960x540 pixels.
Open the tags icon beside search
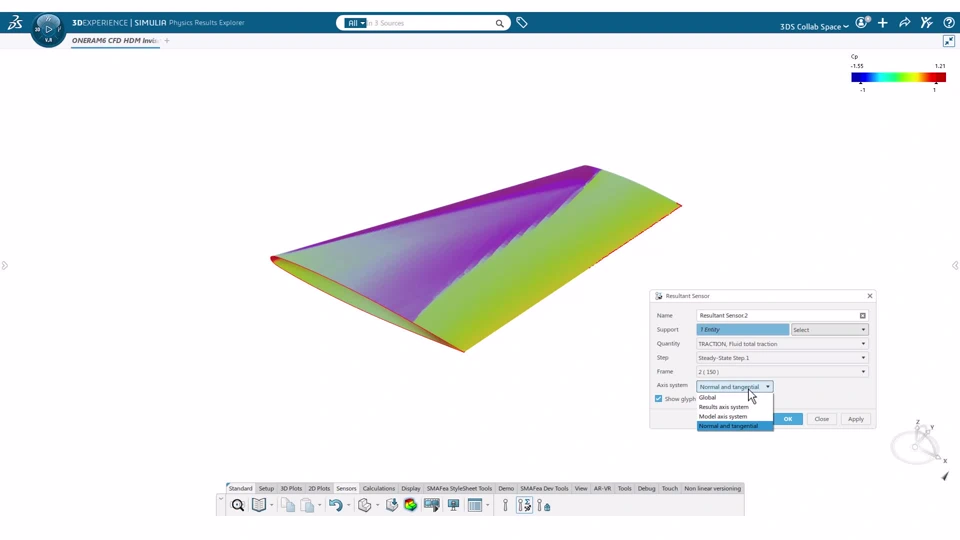point(522,23)
